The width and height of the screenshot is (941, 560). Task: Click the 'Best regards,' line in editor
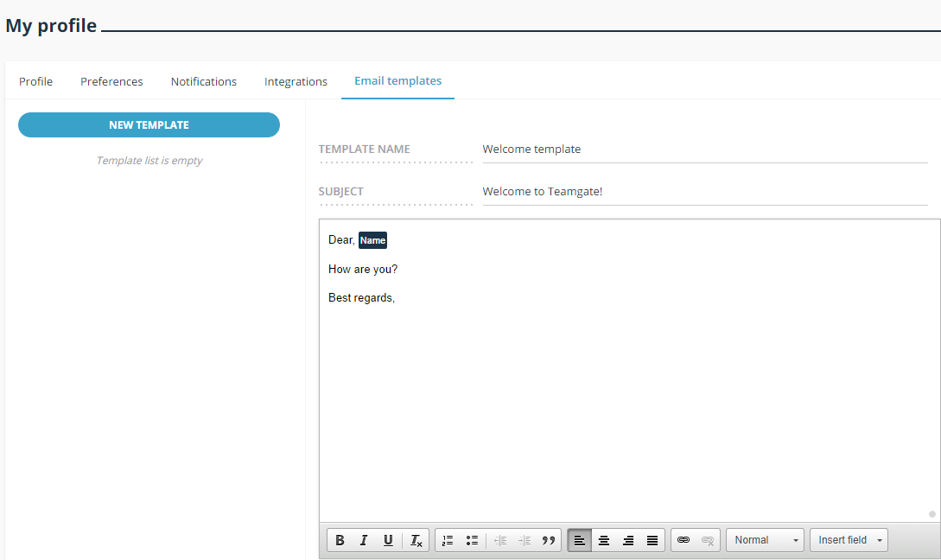tap(361, 297)
